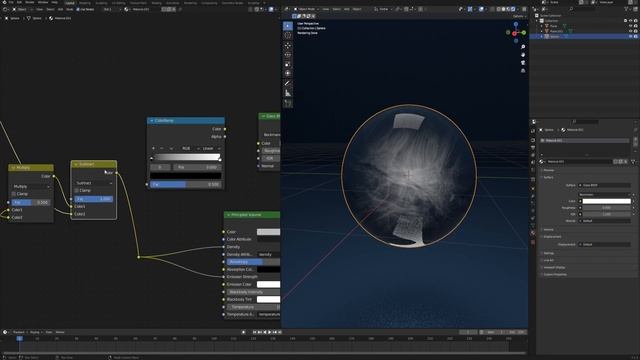This screenshot has width=640, height=360.
Task: Click the Blender logo menu icon
Action: click(4, 2)
